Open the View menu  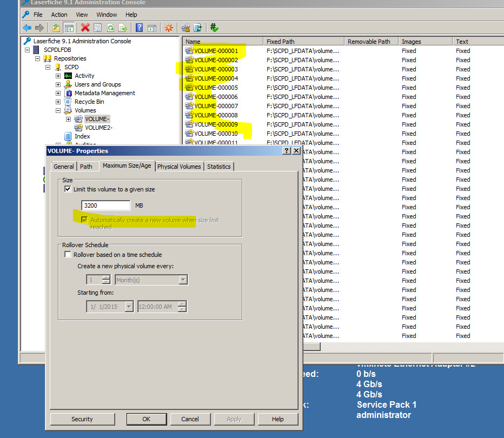82,15
